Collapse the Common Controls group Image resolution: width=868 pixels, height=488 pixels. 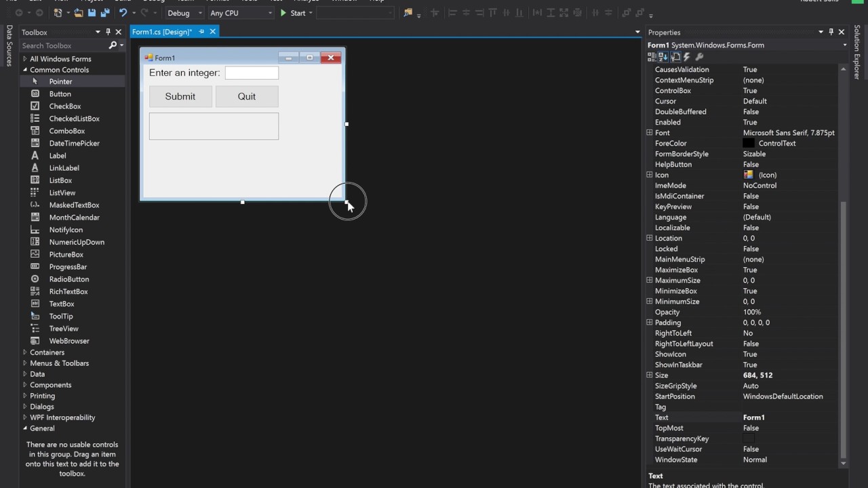click(25, 70)
